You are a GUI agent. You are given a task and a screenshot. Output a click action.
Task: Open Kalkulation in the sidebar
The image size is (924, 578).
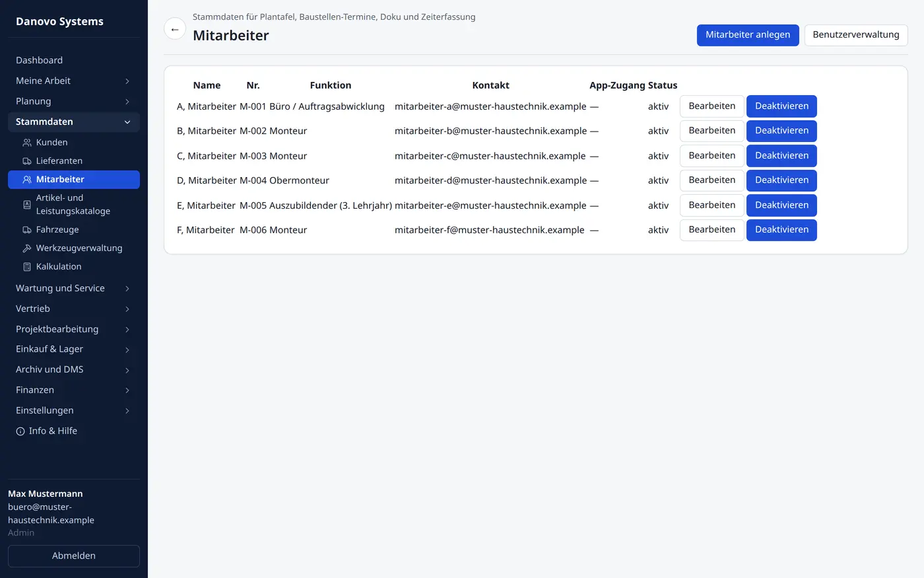74,267
